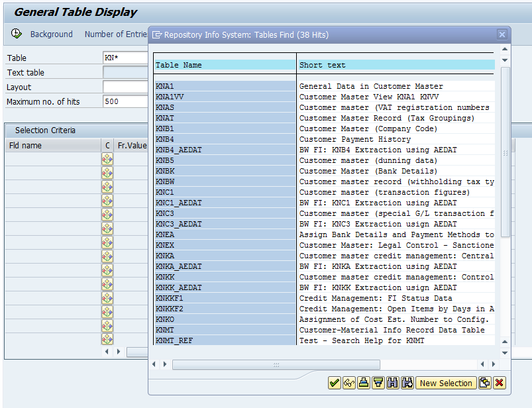Click the Execute clock icon in toolbar
The width and height of the screenshot is (532, 408).
17,34
